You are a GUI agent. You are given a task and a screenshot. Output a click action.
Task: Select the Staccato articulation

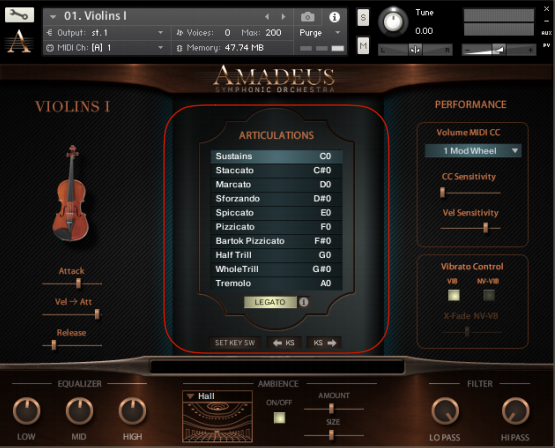pos(276,171)
